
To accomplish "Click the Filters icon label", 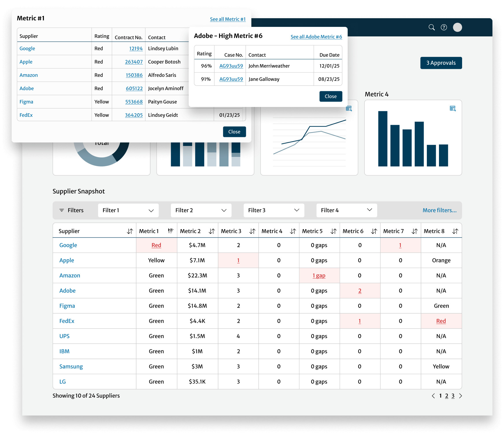I will tap(71, 210).
